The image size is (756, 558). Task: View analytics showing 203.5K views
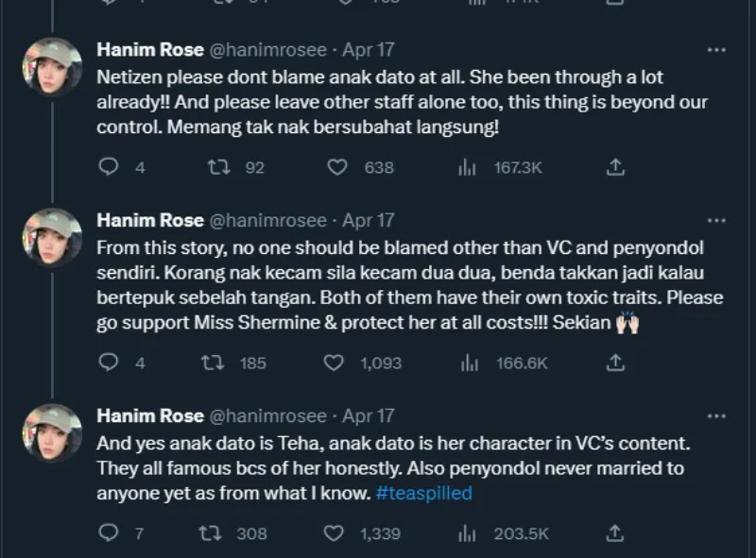click(466, 533)
